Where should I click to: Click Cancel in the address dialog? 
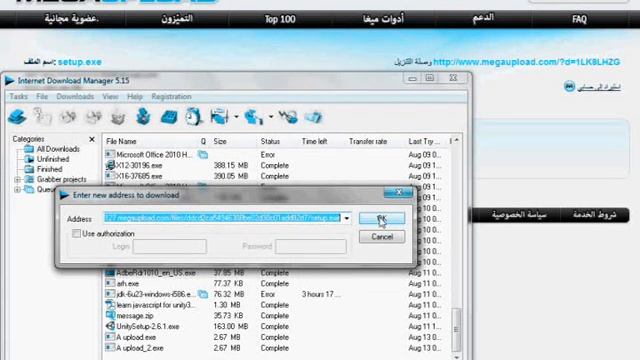click(x=382, y=237)
